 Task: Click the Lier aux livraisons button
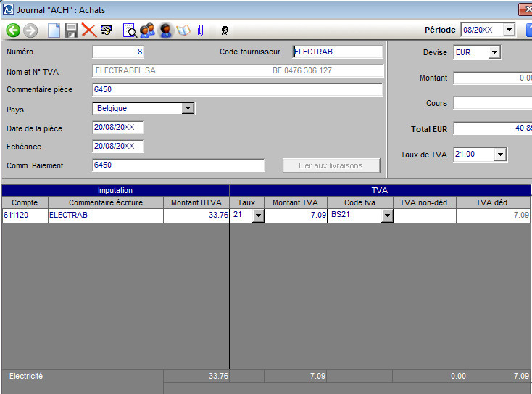point(331,165)
